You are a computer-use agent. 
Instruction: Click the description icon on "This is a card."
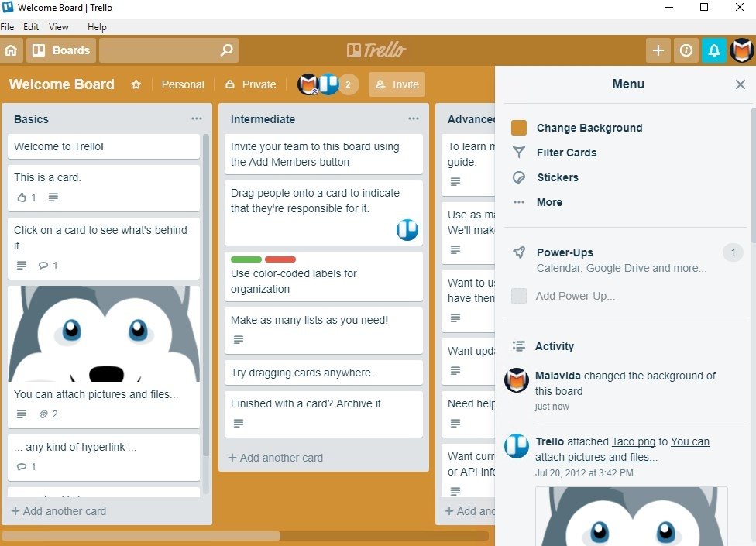point(53,197)
